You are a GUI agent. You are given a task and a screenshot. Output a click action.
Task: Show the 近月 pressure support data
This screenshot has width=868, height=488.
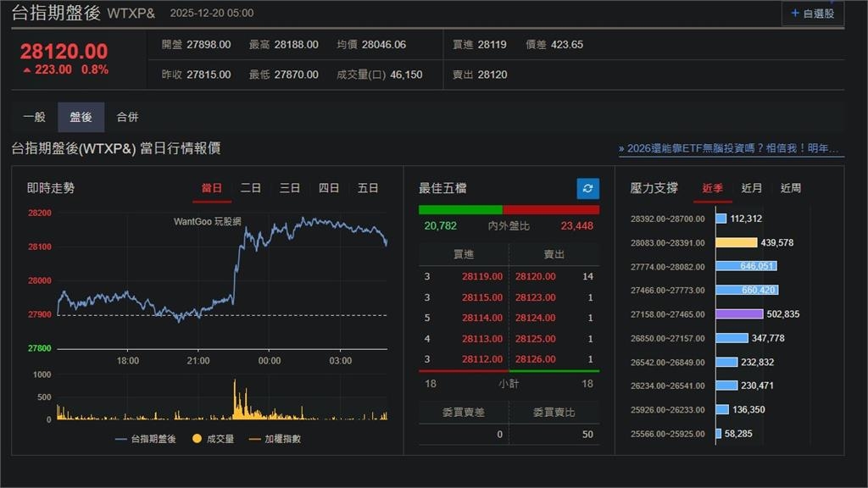click(753, 188)
